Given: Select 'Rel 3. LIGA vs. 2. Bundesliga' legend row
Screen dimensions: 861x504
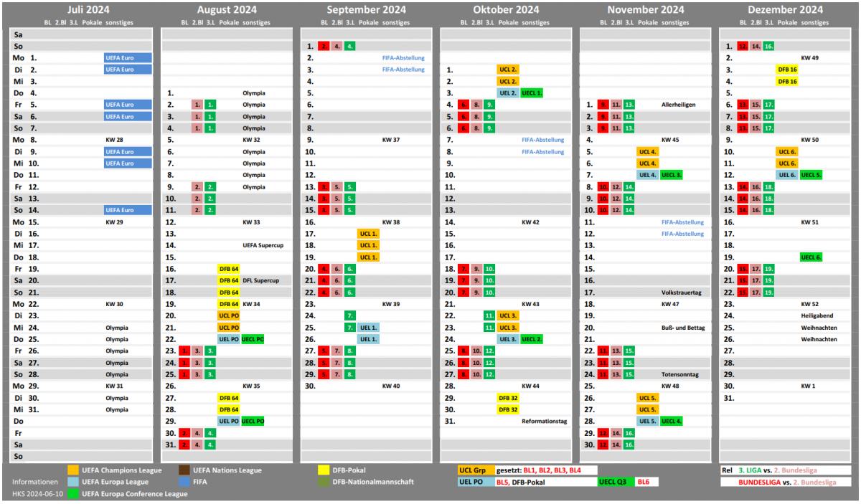Looking at the screenshot, I should pyautogui.click(x=785, y=470).
